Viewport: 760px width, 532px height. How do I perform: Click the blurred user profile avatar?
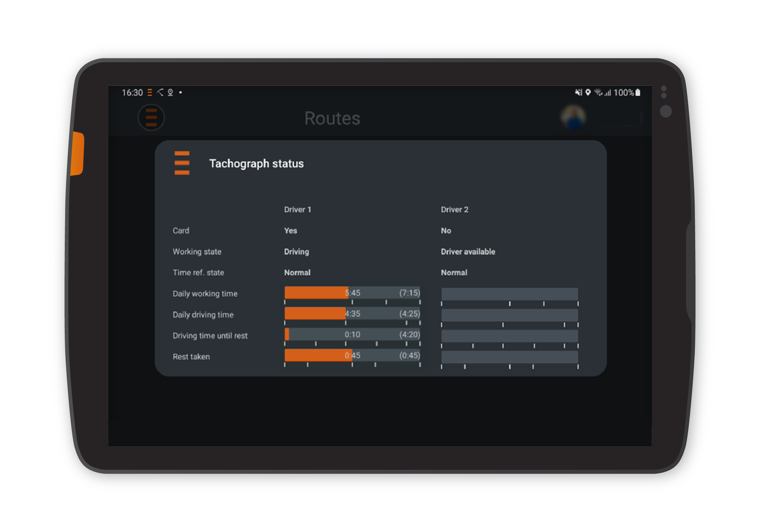573,118
